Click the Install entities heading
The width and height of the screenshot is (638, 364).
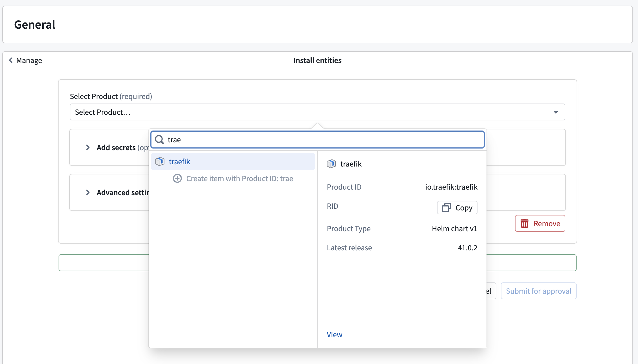317,60
